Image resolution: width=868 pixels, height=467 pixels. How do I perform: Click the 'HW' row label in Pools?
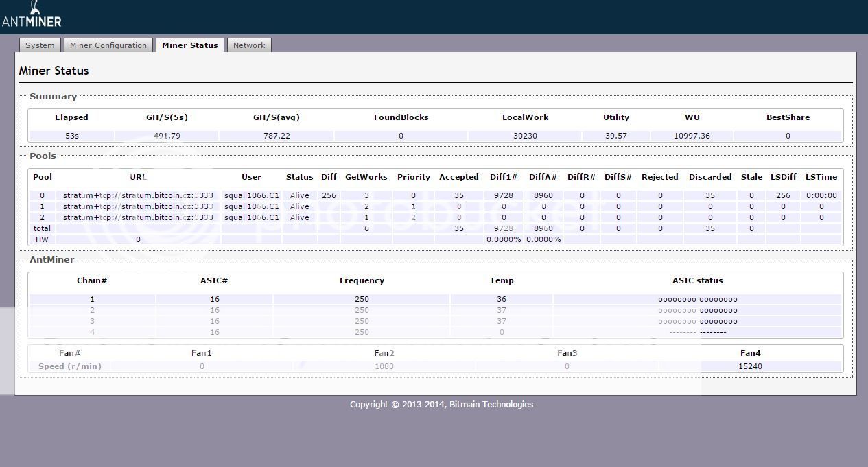[42, 239]
